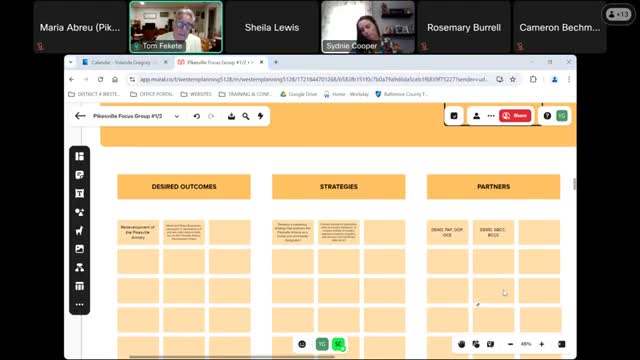The height and width of the screenshot is (360, 640).
Task: Click the DESIRED OUTCOMES header
Action: click(x=184, y=187)
